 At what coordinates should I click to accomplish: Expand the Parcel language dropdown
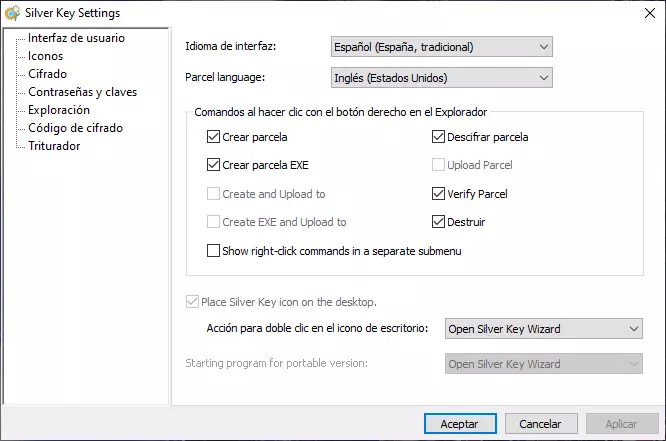tap(441, 77)
